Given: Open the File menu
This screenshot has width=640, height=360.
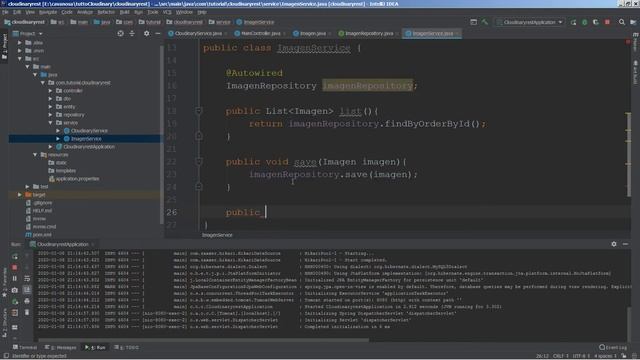Looking at the screenshot, I should click(x=5, y=12).
